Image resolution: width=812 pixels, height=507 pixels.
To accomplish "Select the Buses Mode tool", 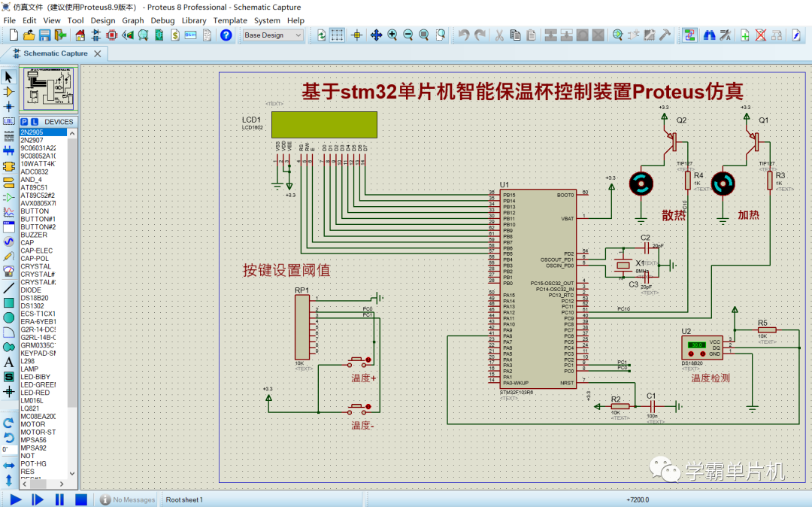I will (9, 150).
